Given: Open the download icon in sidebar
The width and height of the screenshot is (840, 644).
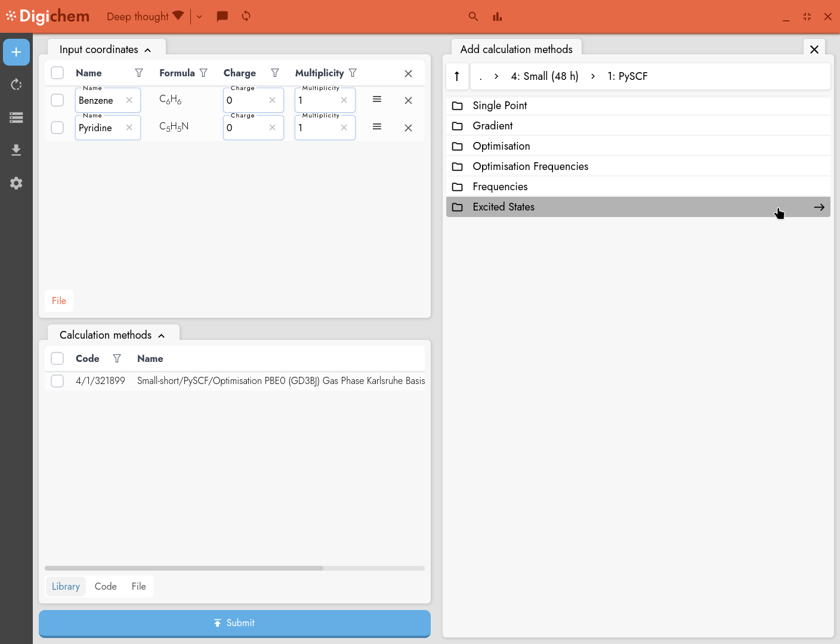Looking at the screenshot, I should [x=16, y=150].
